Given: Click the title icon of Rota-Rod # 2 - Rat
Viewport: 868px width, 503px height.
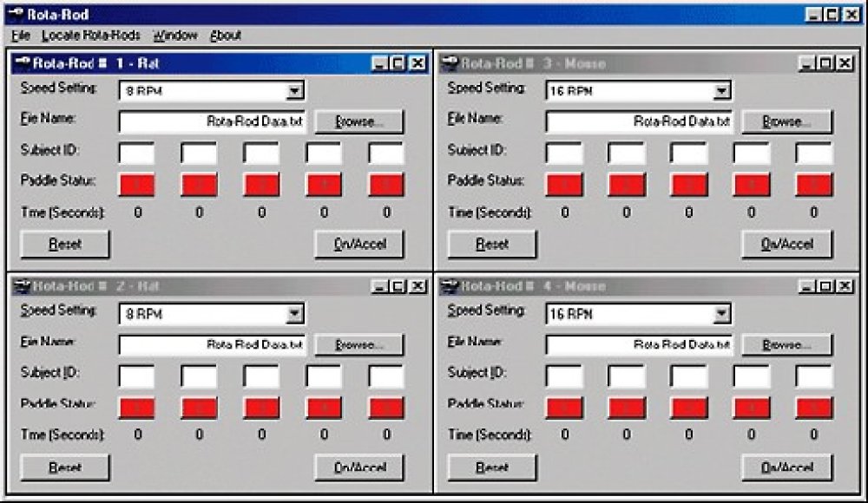Looking at the screenshot, I should (x=23, y=286).
